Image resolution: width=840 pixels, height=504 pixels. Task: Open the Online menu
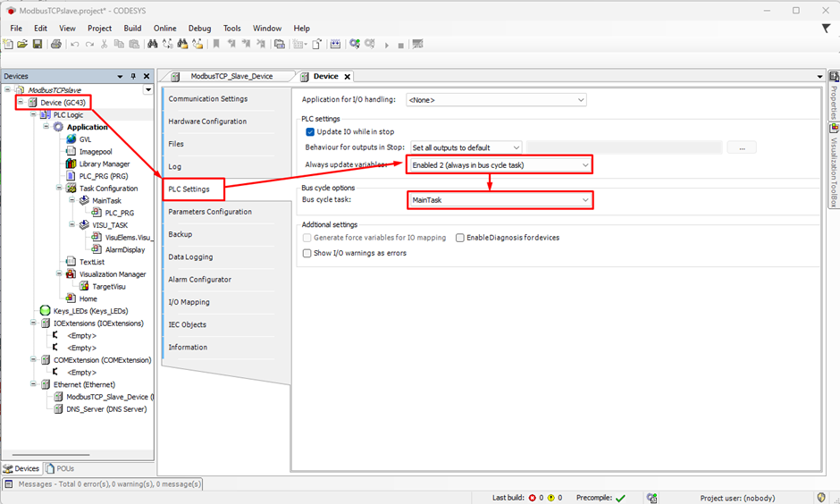point(165,29)
